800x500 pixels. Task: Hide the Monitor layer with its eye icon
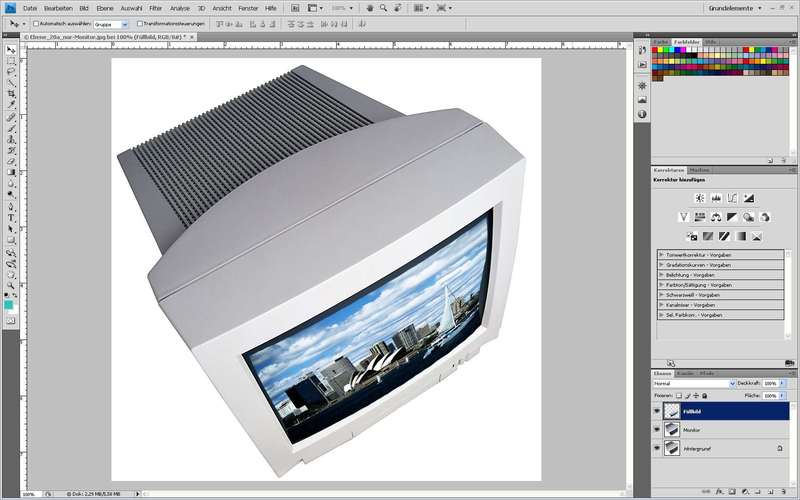pyautogui.click(x=657, y=430)
